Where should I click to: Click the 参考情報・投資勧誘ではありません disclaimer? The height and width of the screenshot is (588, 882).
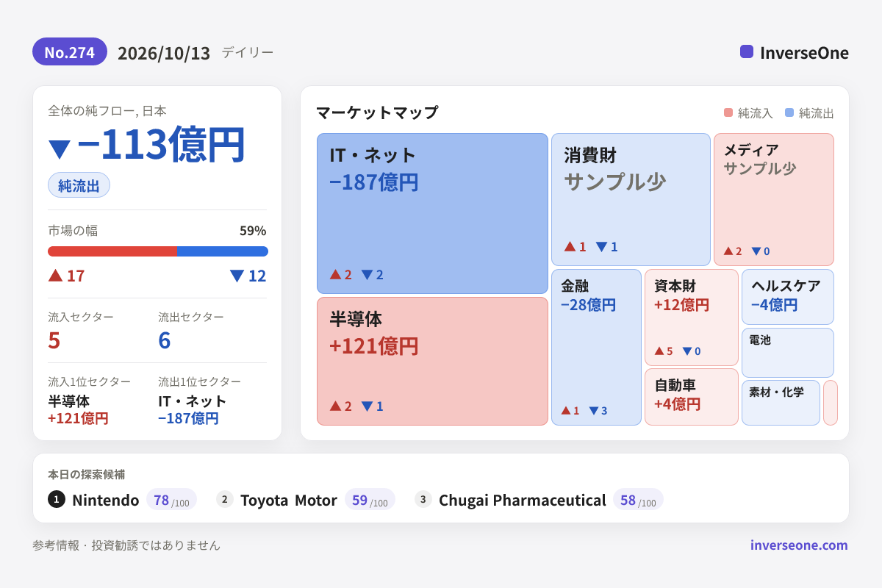click(x=126, y=545)
